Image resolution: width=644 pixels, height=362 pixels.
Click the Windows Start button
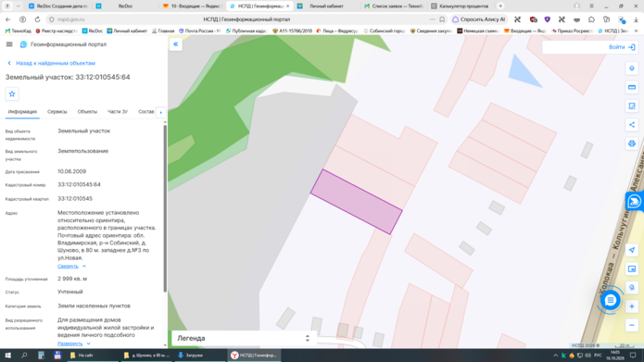[x=7, y=356]
